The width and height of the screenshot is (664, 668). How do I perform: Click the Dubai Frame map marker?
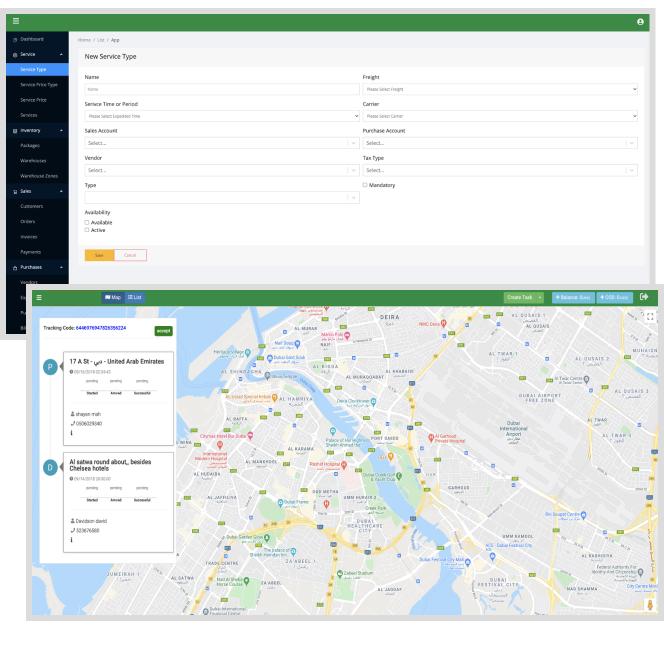(x=280, y=503)
